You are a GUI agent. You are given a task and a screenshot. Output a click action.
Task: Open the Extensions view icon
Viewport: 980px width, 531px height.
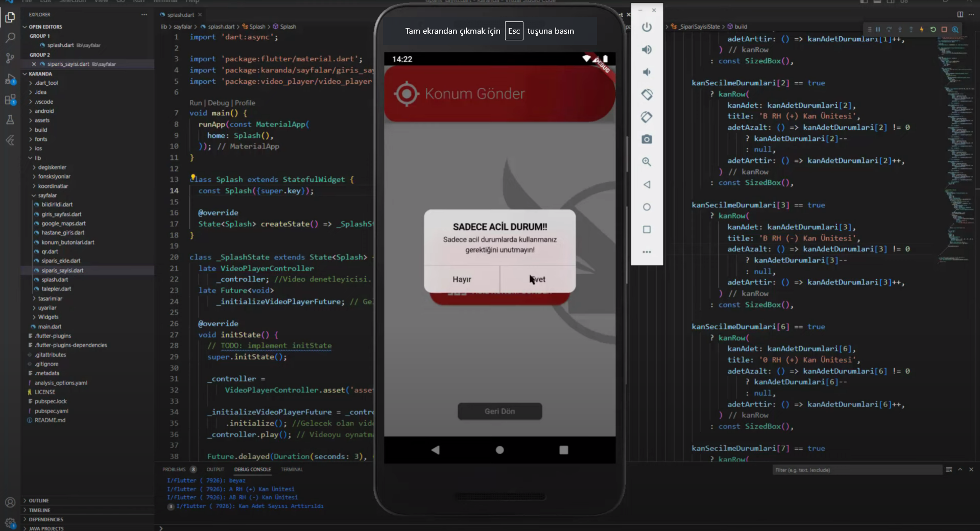point(10,100)
